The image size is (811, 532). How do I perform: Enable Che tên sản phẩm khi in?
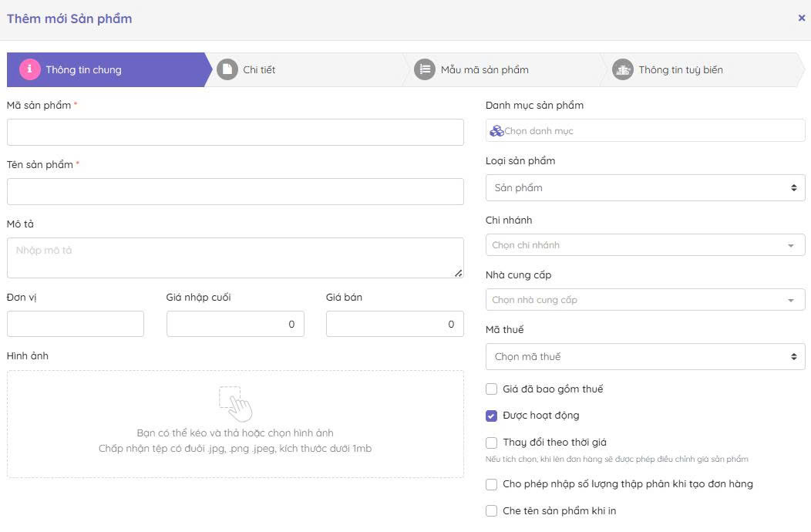pos(491,510)
